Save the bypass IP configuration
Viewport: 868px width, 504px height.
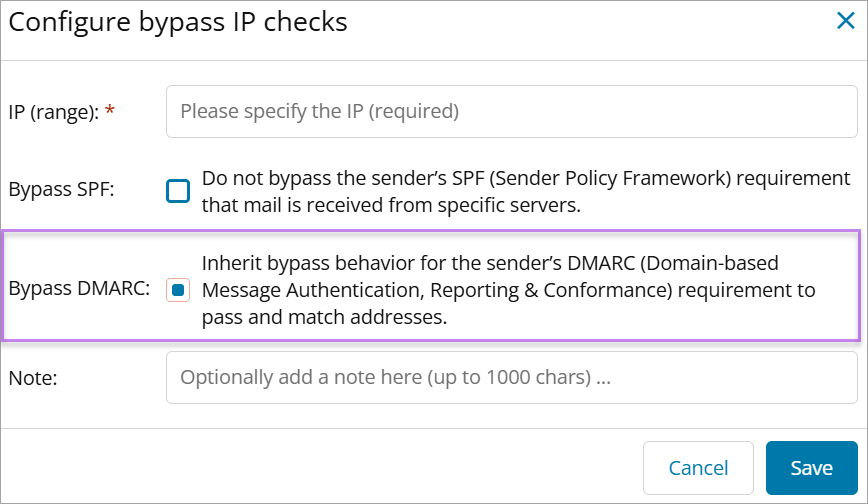pos(811,468)
